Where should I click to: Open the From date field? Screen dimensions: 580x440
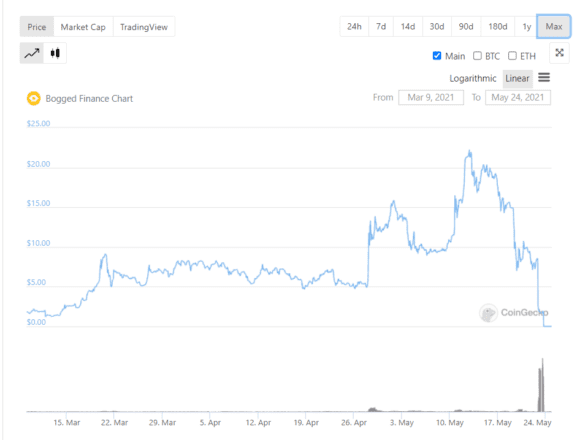(431, 98)
